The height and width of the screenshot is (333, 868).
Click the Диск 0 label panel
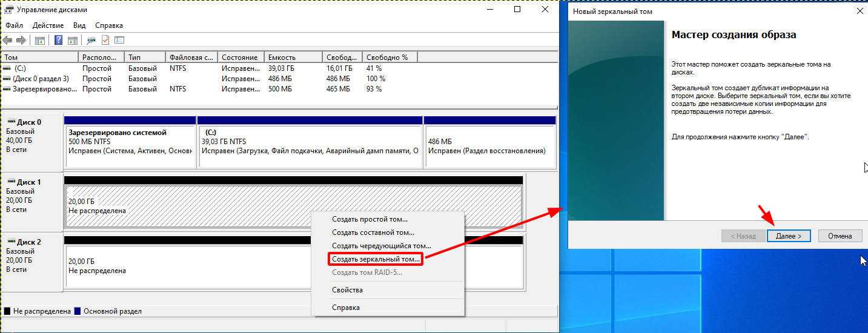[31, 140]
